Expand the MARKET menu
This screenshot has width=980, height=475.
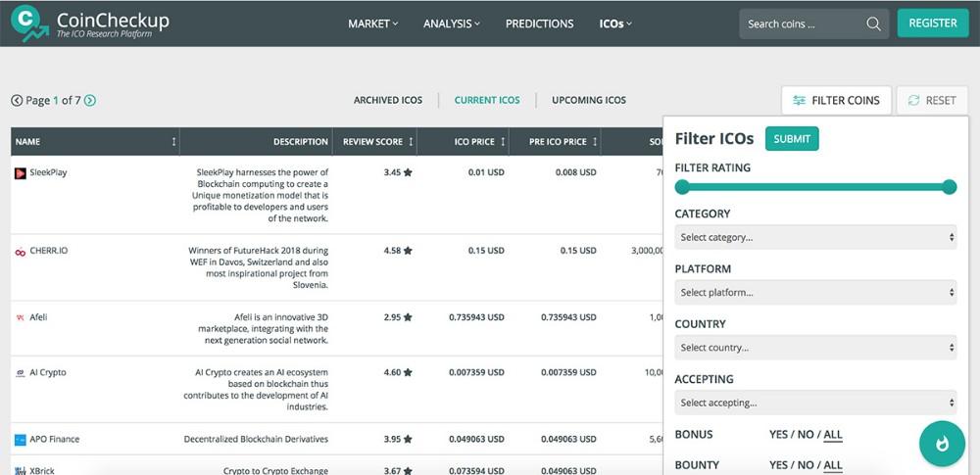click(373, 24)
